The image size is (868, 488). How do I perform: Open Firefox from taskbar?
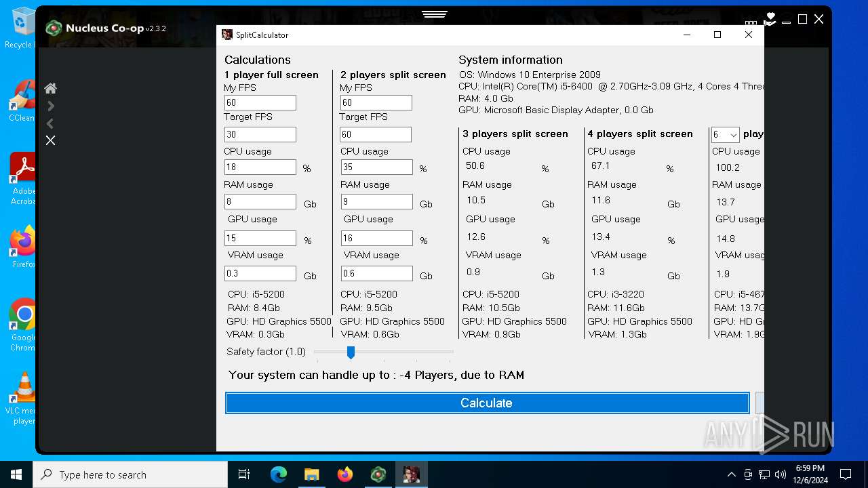click(345, 474)
